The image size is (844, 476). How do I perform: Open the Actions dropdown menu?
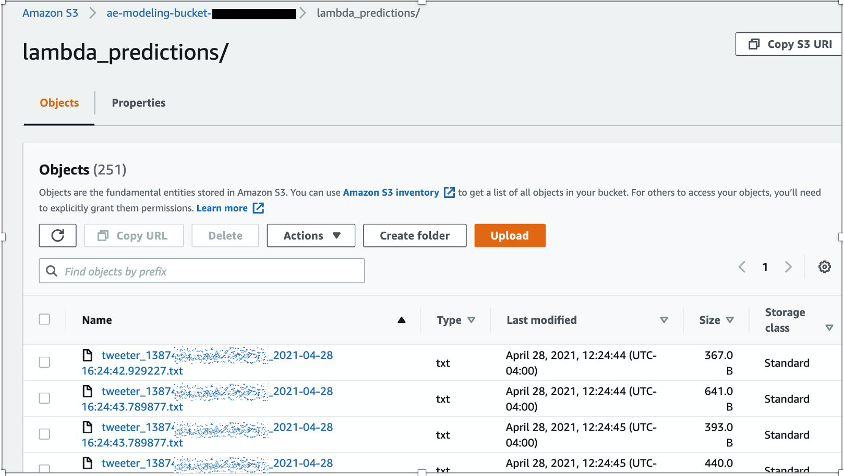pyautogui.click(x=311, y=236)
